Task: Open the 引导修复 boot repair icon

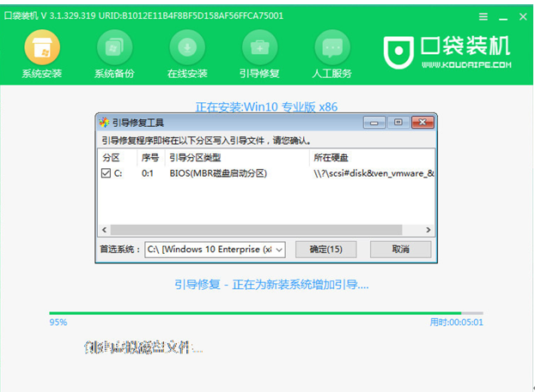Action: pos(259,47)
